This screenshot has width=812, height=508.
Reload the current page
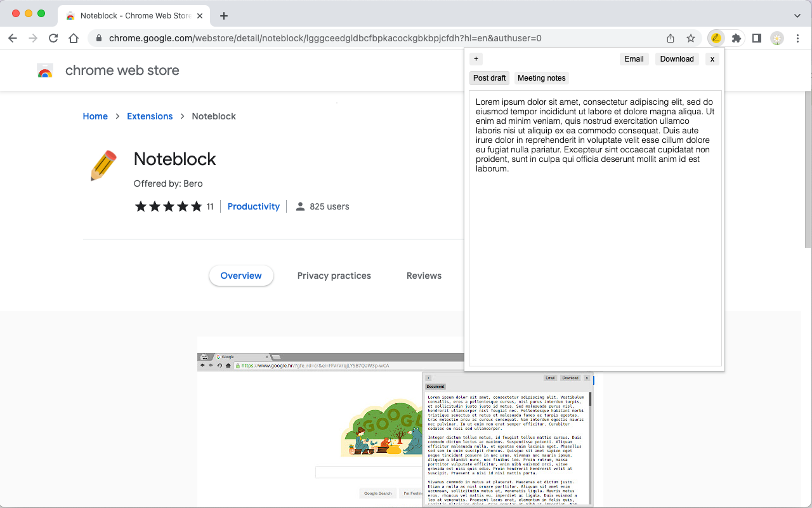pyautogui.click(x=53, y=38)
